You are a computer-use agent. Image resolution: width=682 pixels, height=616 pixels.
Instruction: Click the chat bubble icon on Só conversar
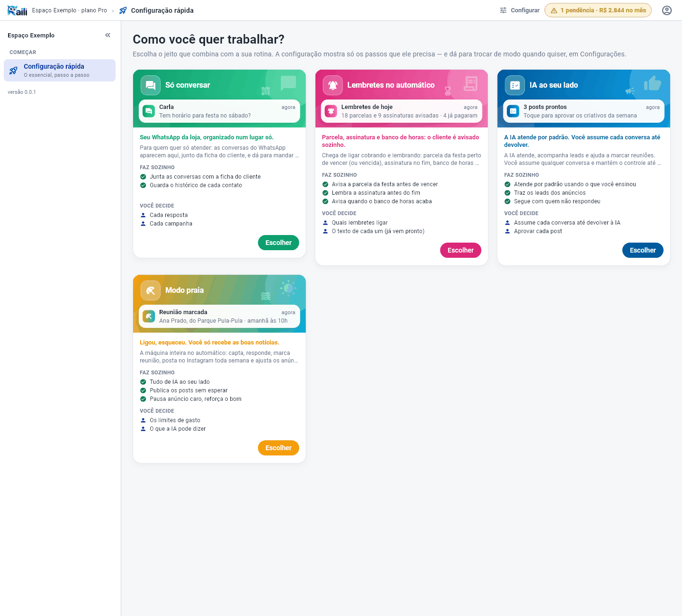click(151, 85)
